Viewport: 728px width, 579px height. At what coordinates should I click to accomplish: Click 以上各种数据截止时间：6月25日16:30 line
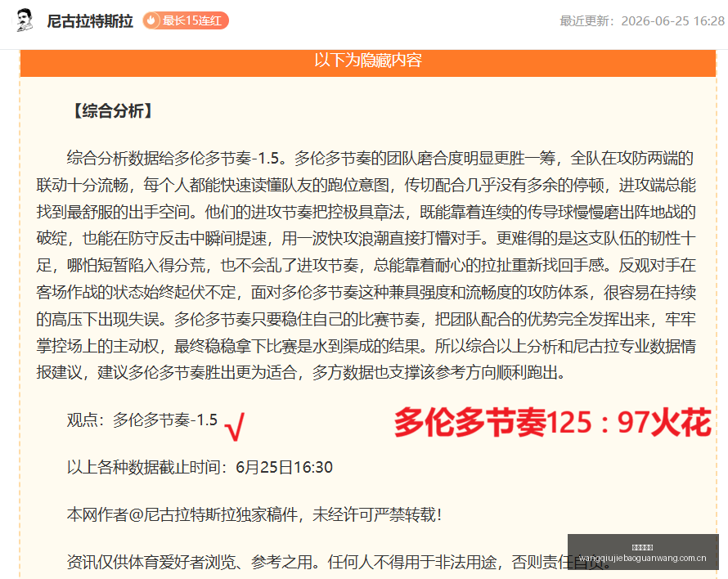point(200,467)
